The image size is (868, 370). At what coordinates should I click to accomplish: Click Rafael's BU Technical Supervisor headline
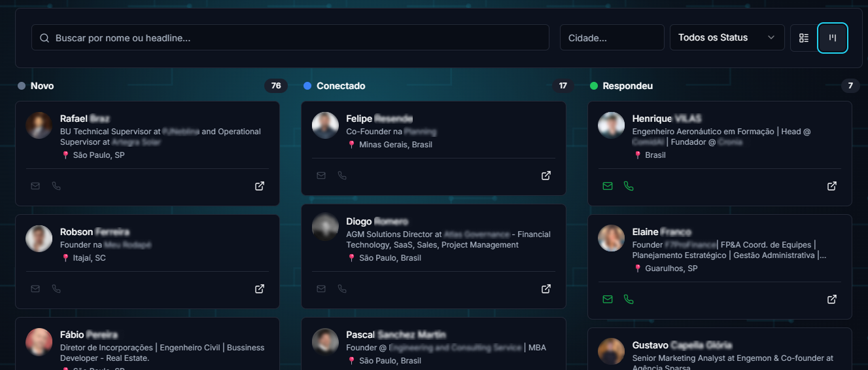pos(160,137)
